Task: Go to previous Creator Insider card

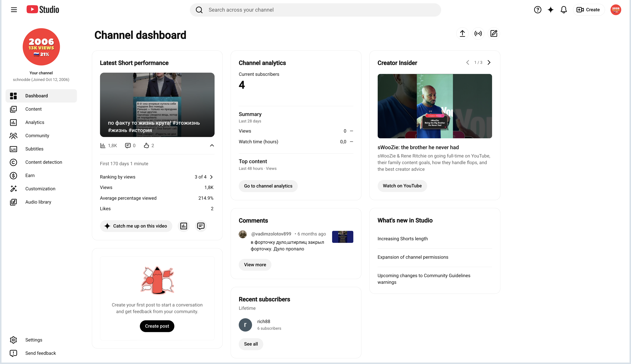Action: [x=468, y=63]
